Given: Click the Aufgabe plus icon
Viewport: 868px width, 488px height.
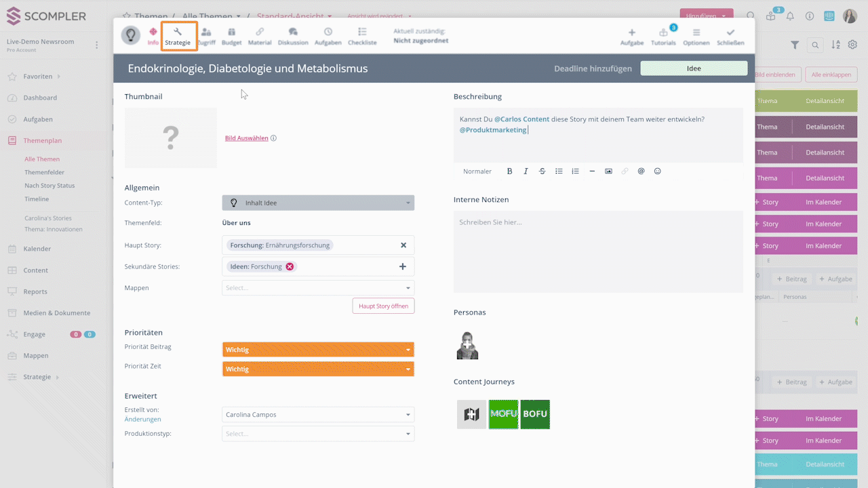Looking at the screenshot, I should click(632, 33).
